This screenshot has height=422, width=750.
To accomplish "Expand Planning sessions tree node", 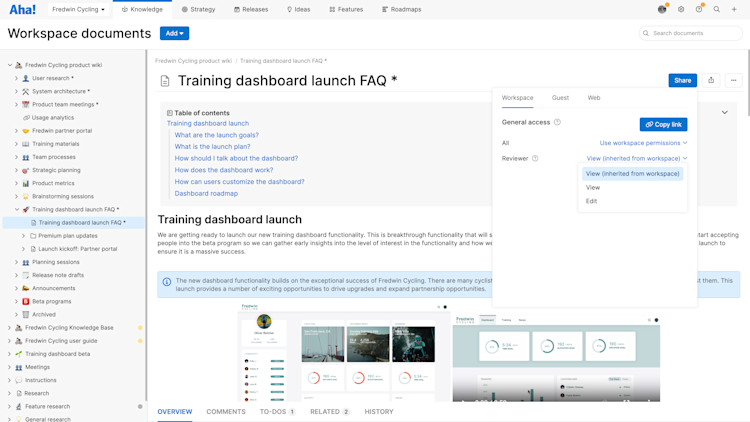I will point(16,262).
